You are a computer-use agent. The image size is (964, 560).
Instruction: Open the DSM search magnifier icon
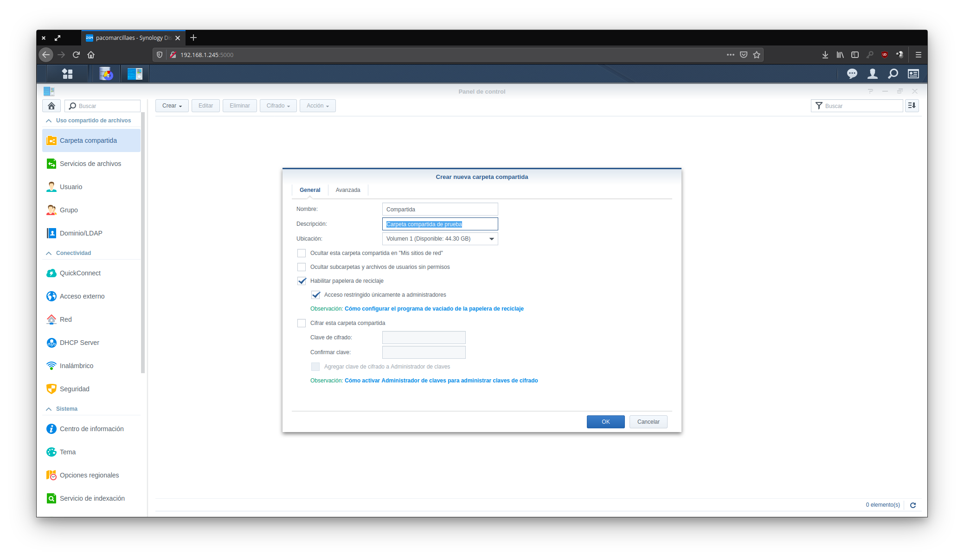pyautogui.click(x=893, y=74)
